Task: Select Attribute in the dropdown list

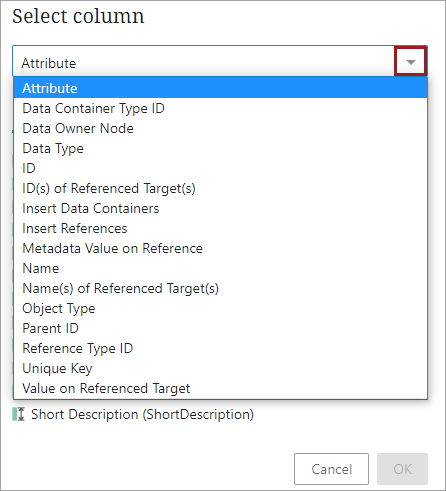Action: (x=220, y=88)
